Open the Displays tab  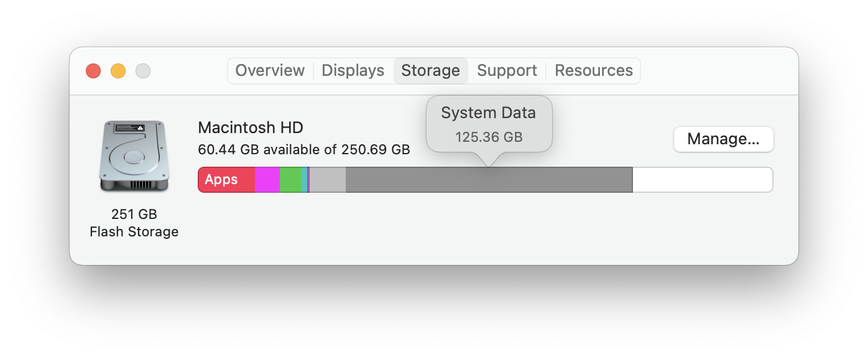pos(353,71)
